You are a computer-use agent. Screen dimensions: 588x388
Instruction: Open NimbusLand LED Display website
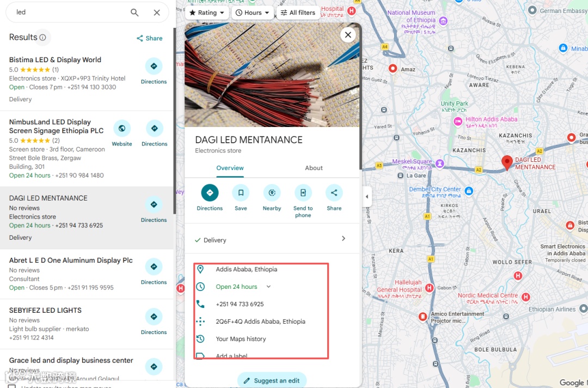click(x=122, y=134)
